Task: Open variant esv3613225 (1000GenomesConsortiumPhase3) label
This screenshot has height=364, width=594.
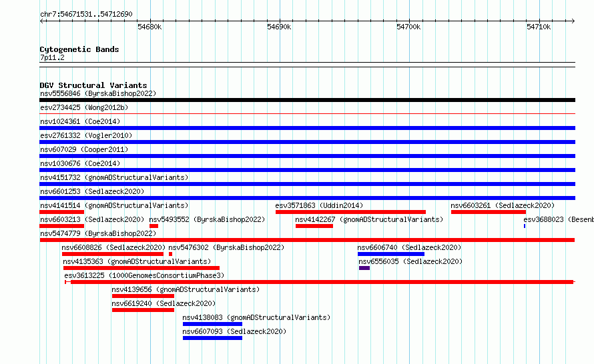Action: [144, 275]
